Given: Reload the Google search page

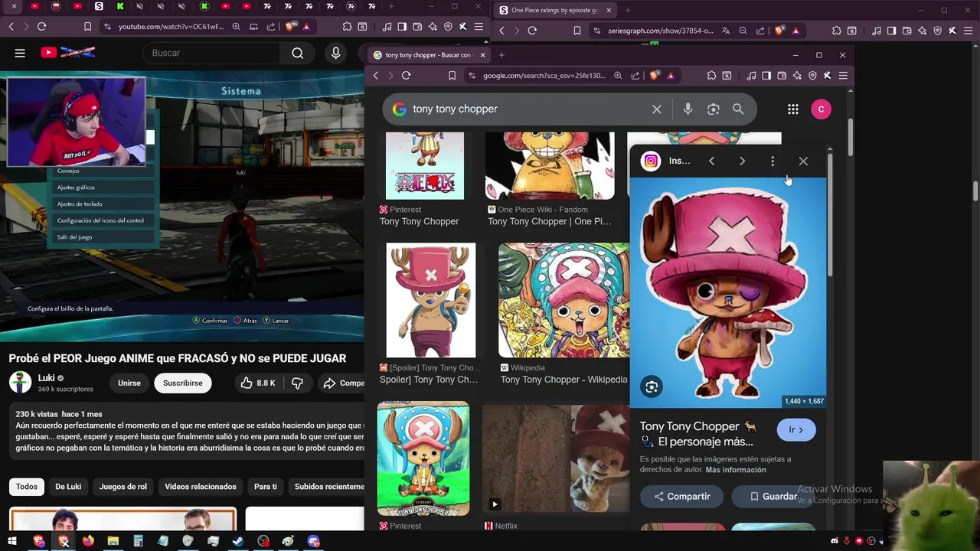Looking at the screenshot, I should pos(407,76).
